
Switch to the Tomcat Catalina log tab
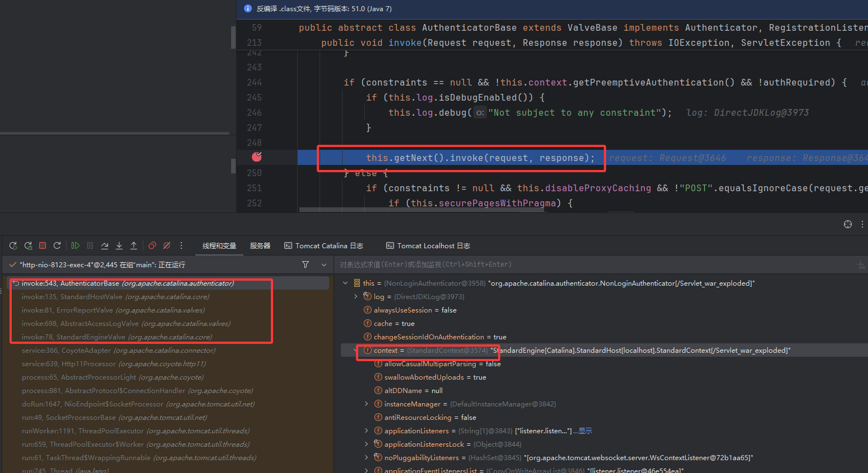click(x=324, y=246)
